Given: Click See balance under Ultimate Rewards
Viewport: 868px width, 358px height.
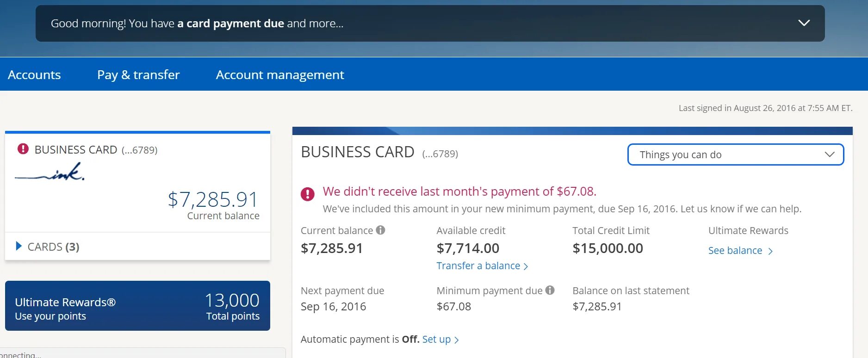Looking at the screenshot, I should (x=735, y=250).
